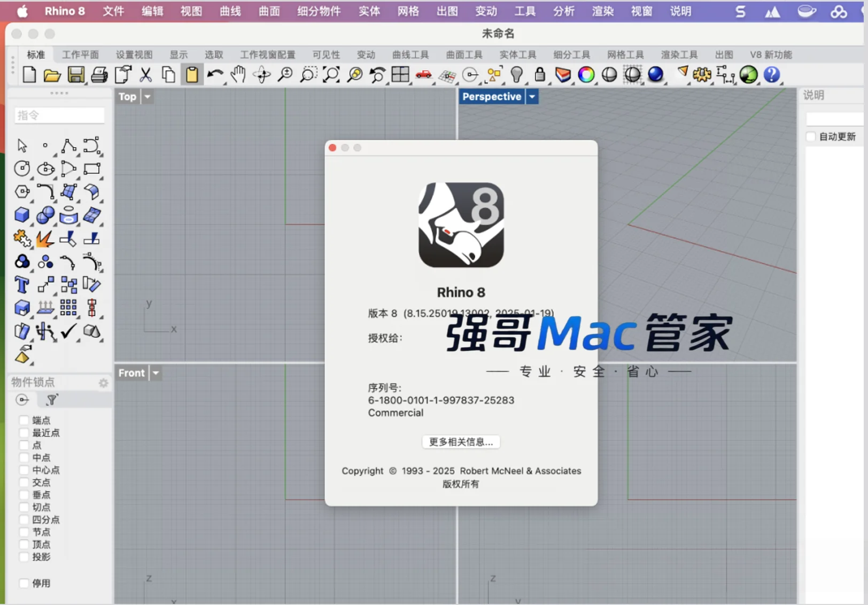This screenshot has width=868, height=605.
Task: Select the pointer arrow tool
Action: [x=22, y=145]
